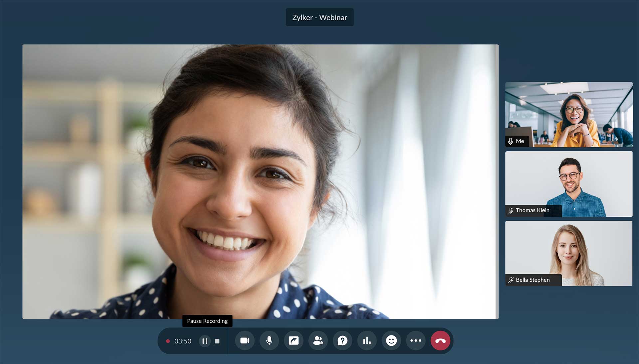Click Thomas Klein's muted mic icon
Image resolution: width=639 pixels, height=364 pixels.
tap(511, 210)
